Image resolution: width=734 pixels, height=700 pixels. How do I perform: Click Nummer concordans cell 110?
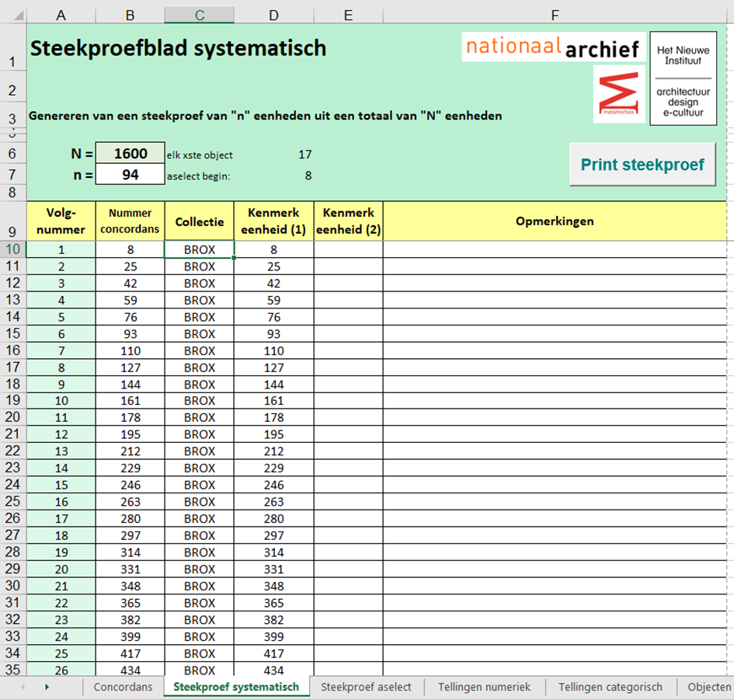pyautogui.click(x=130, y=350)
